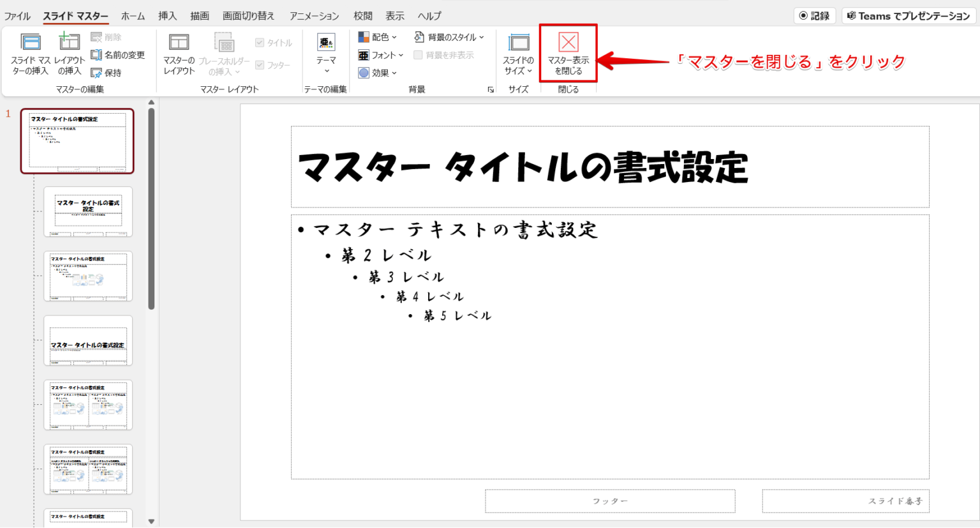
Task: Open the アニメーション ribbon tab
Action: [x=314, y=16]
